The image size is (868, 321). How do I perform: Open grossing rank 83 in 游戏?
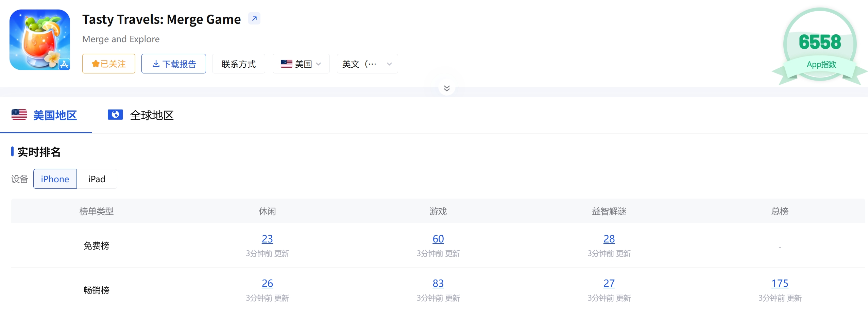[x=438, y=283]
